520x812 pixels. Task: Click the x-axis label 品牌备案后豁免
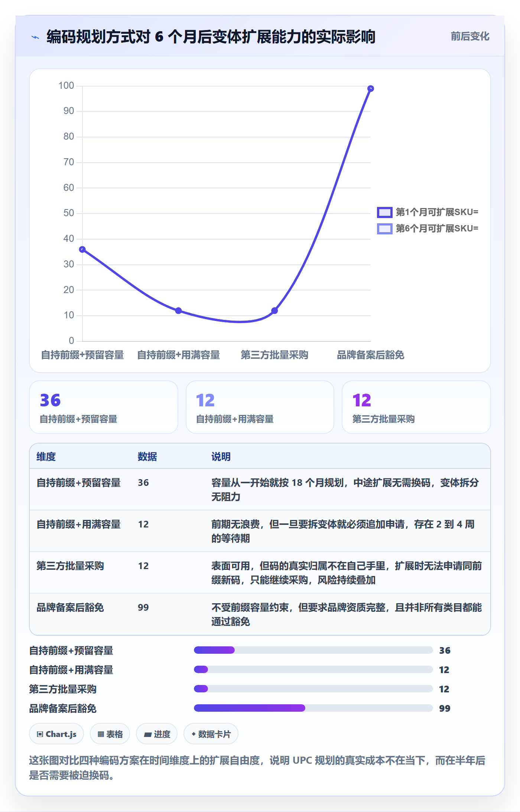(370, 355)
